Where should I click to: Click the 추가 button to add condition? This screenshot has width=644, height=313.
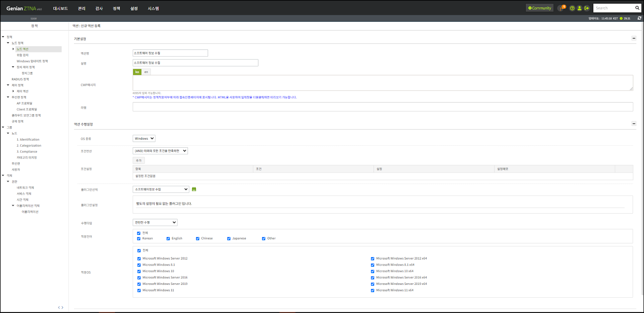(x=138, y=161)
